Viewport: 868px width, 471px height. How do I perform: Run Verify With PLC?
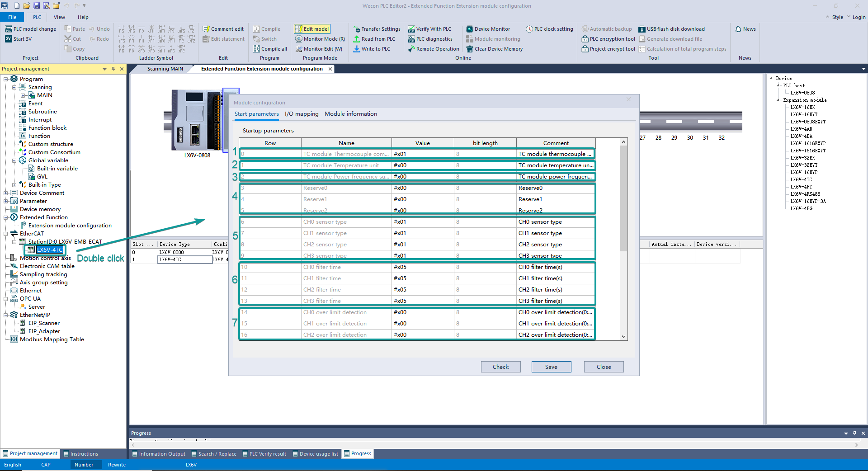[x=429, y=29]
